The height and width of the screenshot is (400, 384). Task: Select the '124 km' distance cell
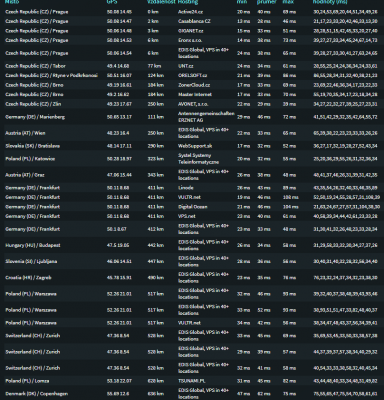tap(156, 75)
